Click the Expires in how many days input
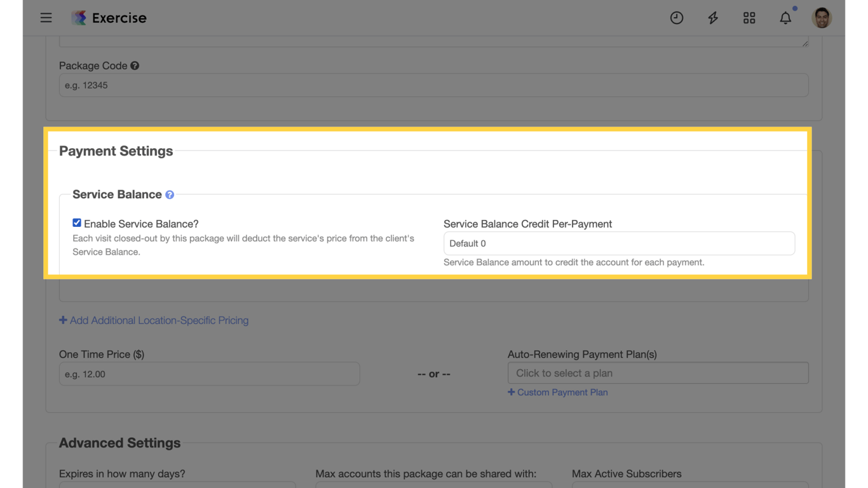 click(177, 486)
